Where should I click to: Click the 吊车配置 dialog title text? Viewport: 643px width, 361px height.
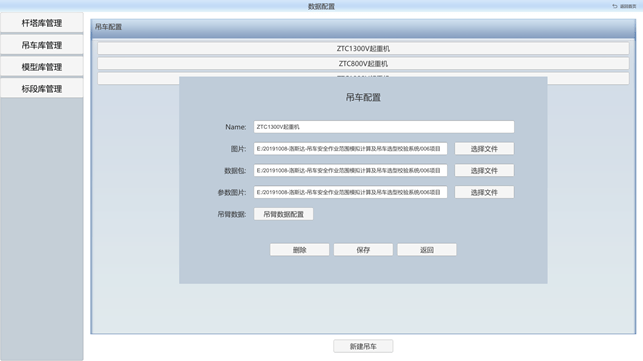point(363,97)
